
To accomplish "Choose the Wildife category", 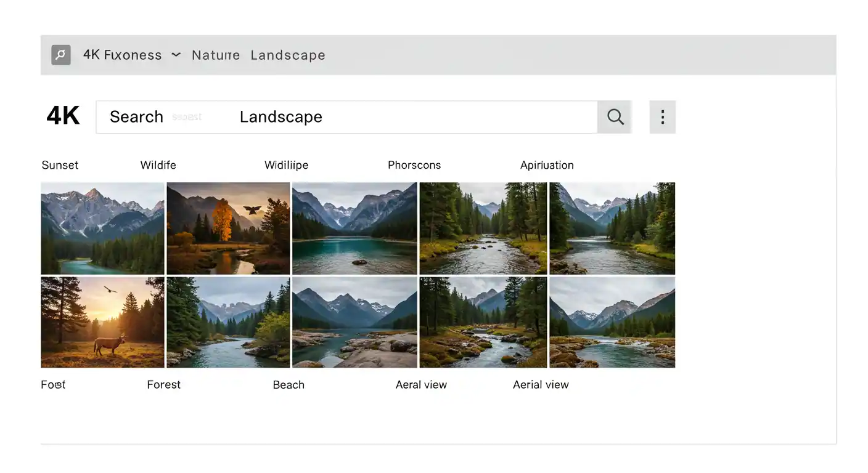I will [158, 165].
